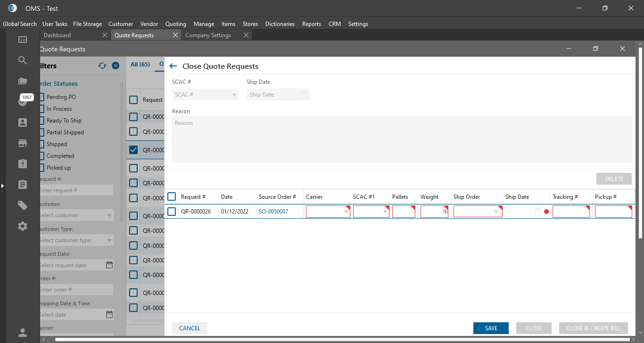
Task: Open the folder icon in left sidebar
Action: click(x=23, y=81)
